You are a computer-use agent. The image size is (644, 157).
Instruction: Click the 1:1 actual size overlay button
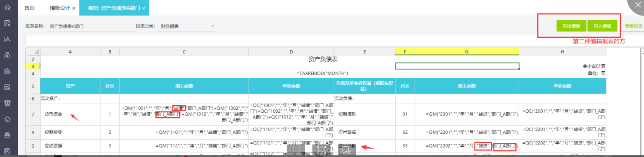point(296,150)
